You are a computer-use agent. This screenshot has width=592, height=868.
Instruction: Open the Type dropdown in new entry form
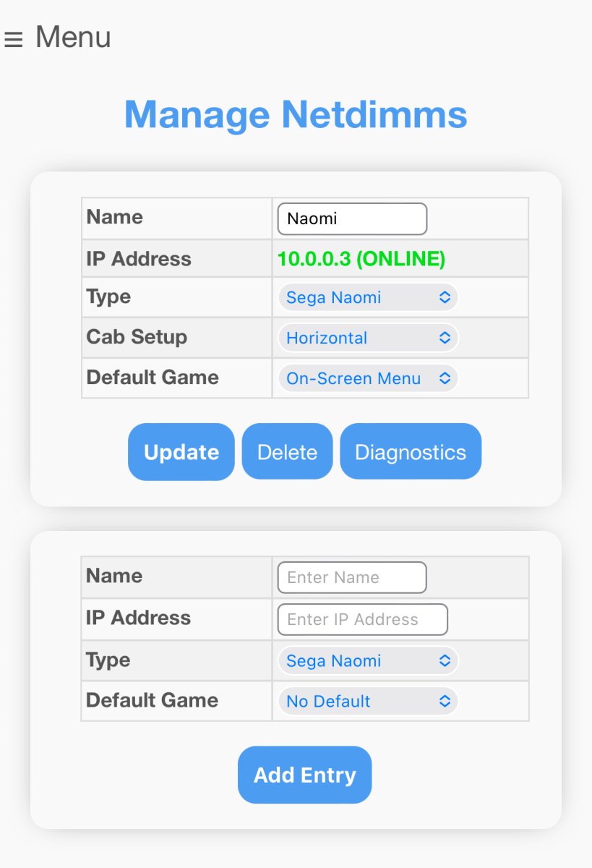tap(368, 660)
